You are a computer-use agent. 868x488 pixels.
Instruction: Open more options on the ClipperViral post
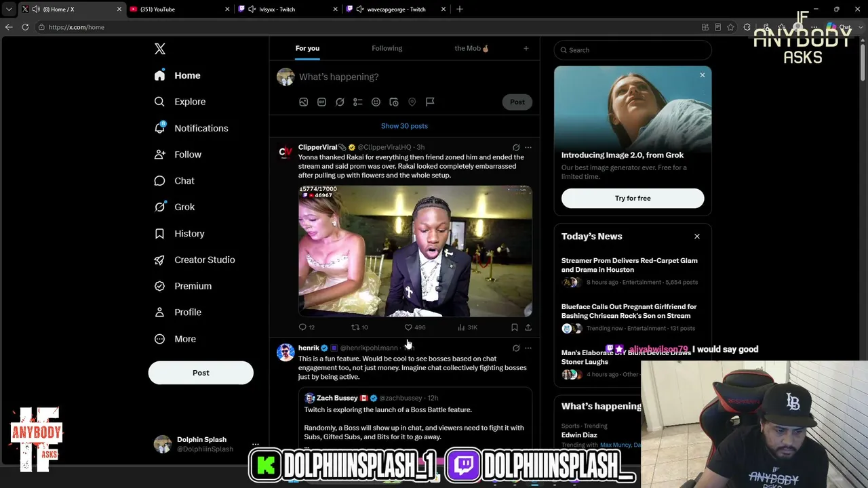tap(528, 147)
